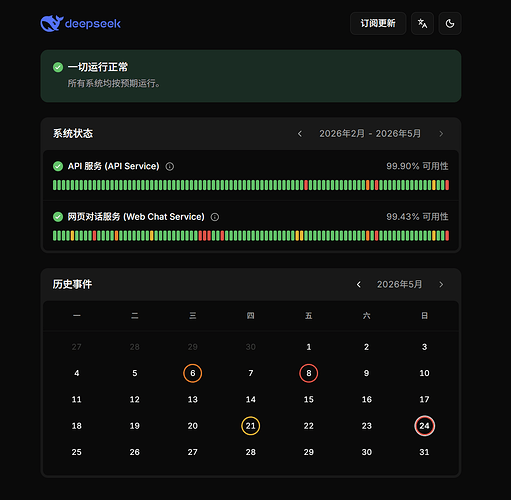Toggle dark mode moon icon

(x=450, y=23)
